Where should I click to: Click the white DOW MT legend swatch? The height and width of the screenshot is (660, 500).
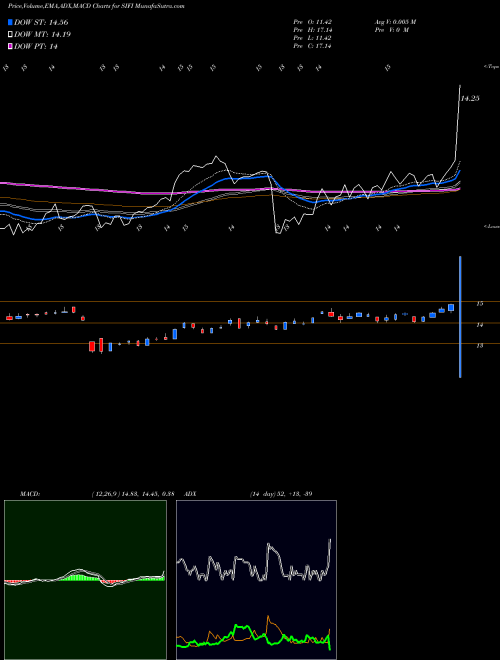tap(10, 35)
